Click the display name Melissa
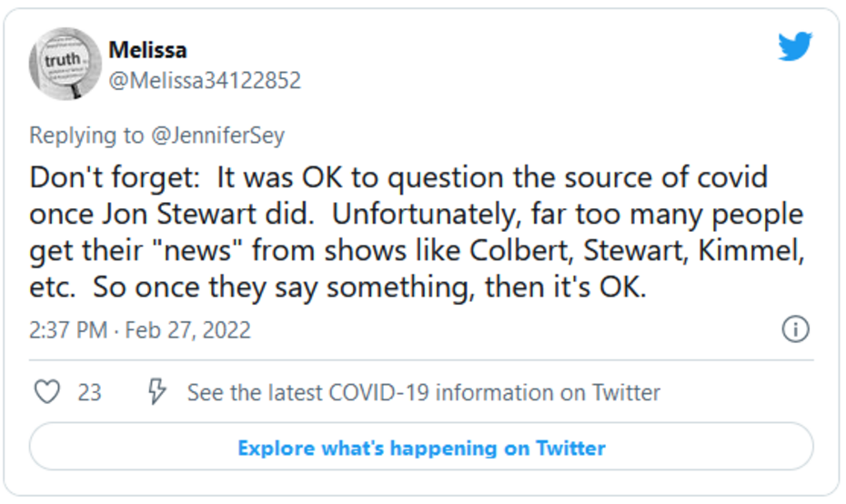Viewport: 846px width, 504px height. click(147, 50)
